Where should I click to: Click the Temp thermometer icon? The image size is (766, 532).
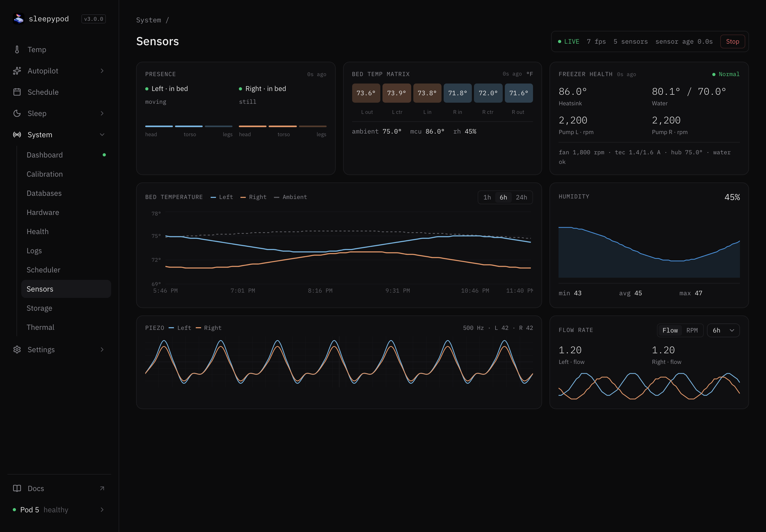(x=17, y=50)
